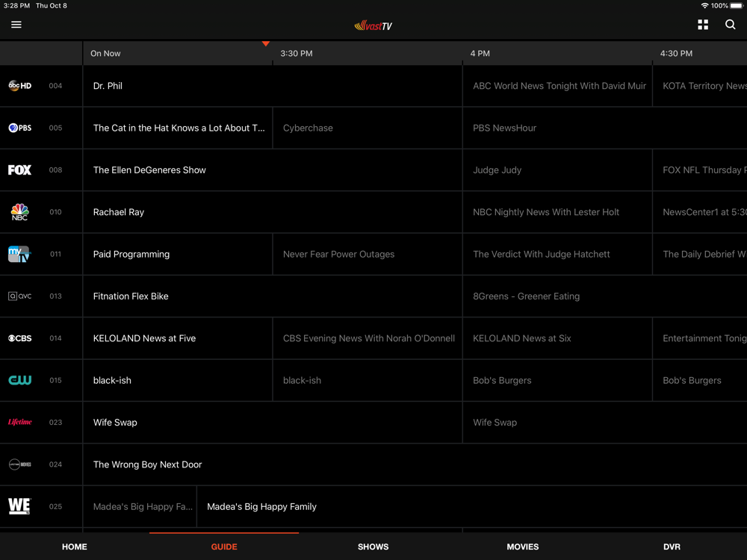This screenshot has height=560, width=747.
Task: Open ABC World News Tonight With David Muir
Action: 557,86
